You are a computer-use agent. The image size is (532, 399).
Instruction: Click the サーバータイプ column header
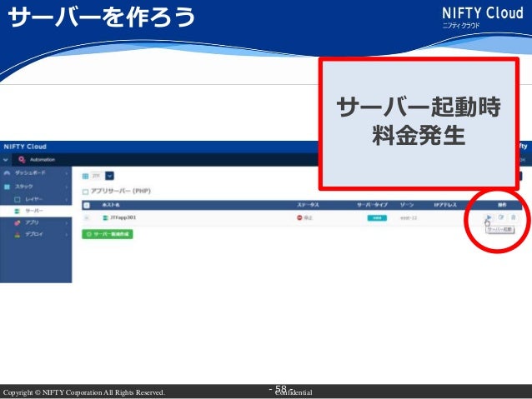pos(372,205)
